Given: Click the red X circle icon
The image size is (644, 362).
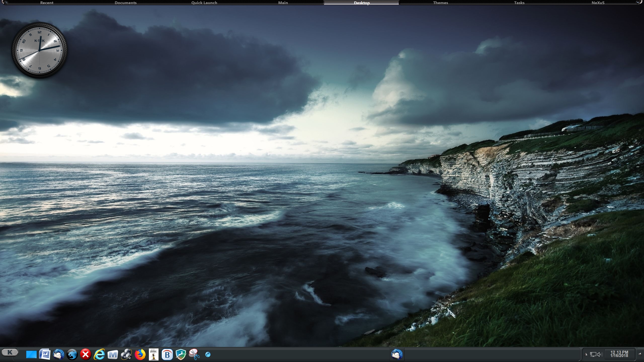Looking at the screenshot, I should [x=86, y=354].
